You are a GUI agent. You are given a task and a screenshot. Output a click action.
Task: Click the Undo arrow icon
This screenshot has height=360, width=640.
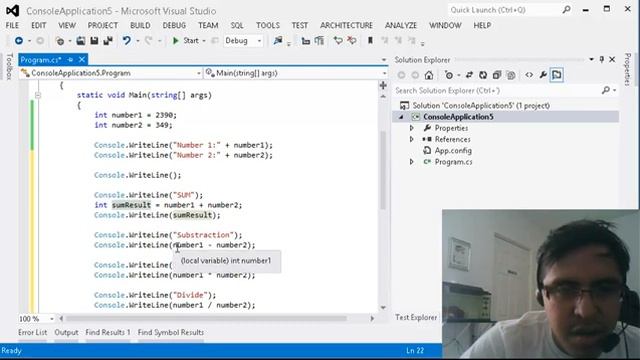[x=127, y=40]
